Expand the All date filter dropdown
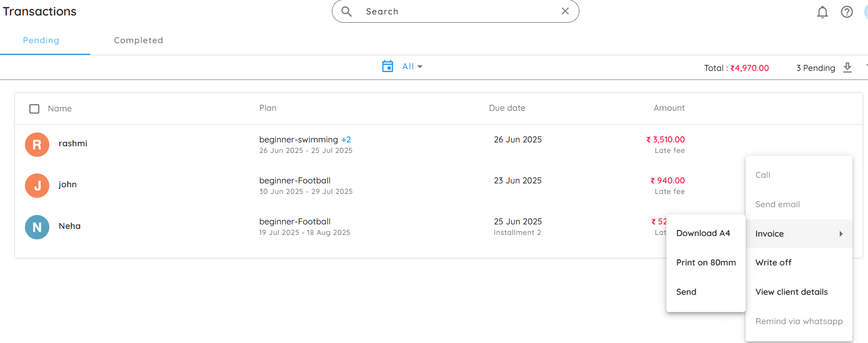 click(413, 66)
